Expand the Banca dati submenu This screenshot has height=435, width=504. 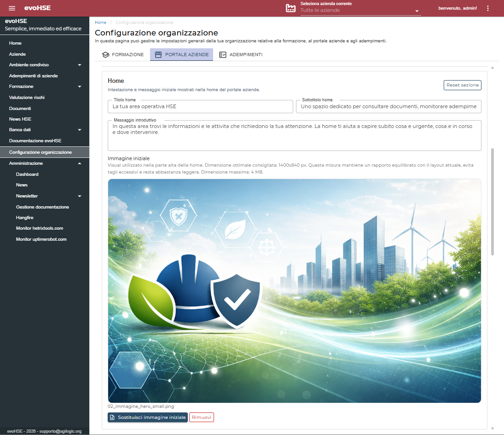pos(80,130)
